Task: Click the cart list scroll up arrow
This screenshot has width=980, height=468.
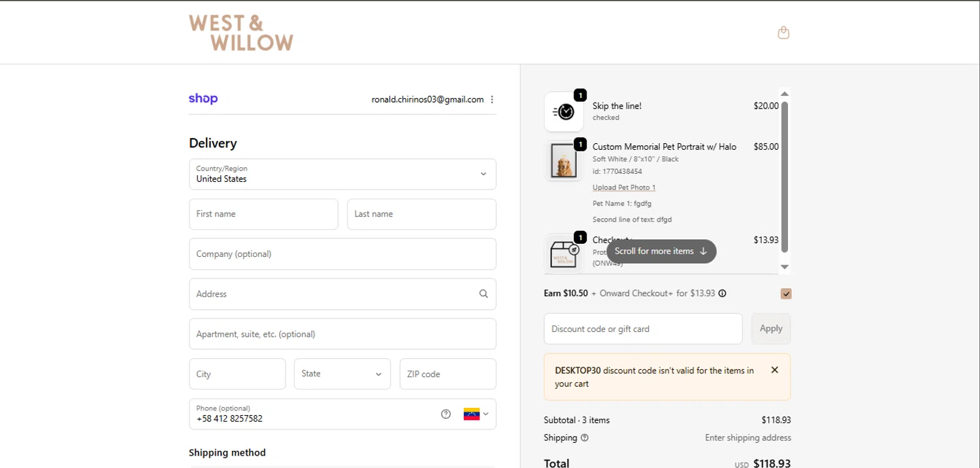Action: pyautogui.click(x=785, y=94)
